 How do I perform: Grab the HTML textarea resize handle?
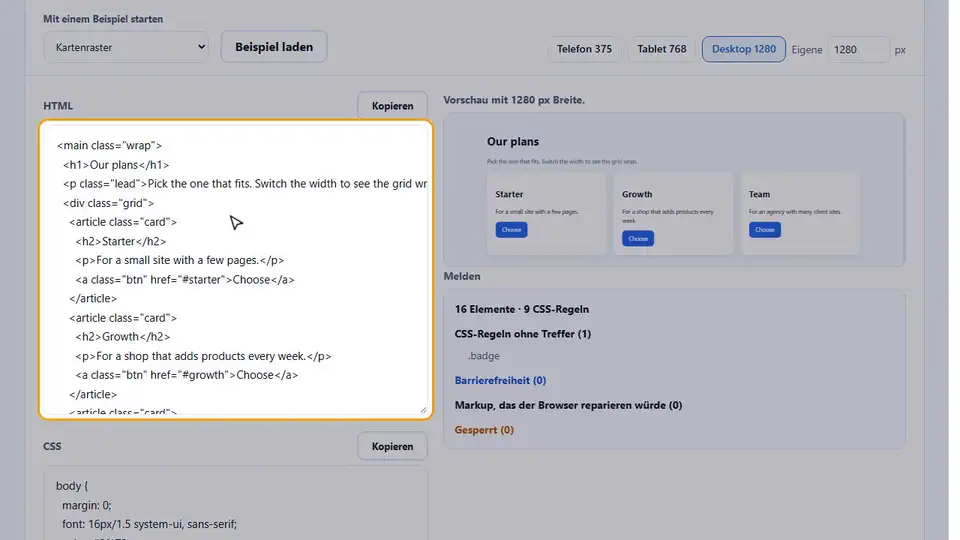(x=423, y=410)
